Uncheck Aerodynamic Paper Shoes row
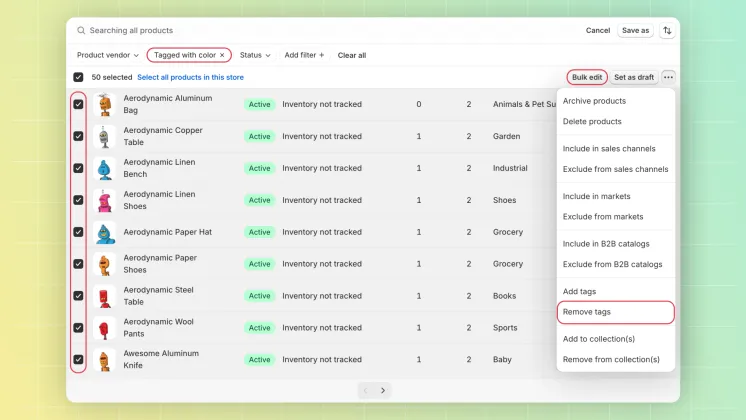The image size is (746, 420). pos(79,264)
